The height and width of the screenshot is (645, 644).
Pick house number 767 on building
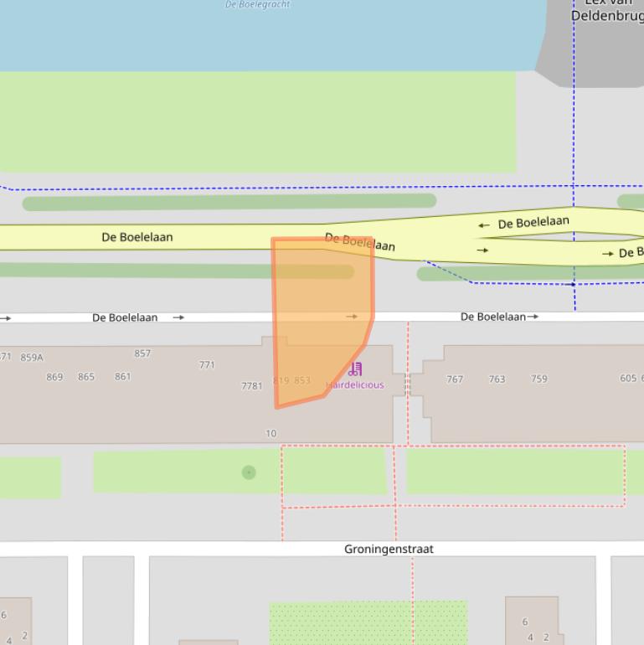(x=455, y=379)
